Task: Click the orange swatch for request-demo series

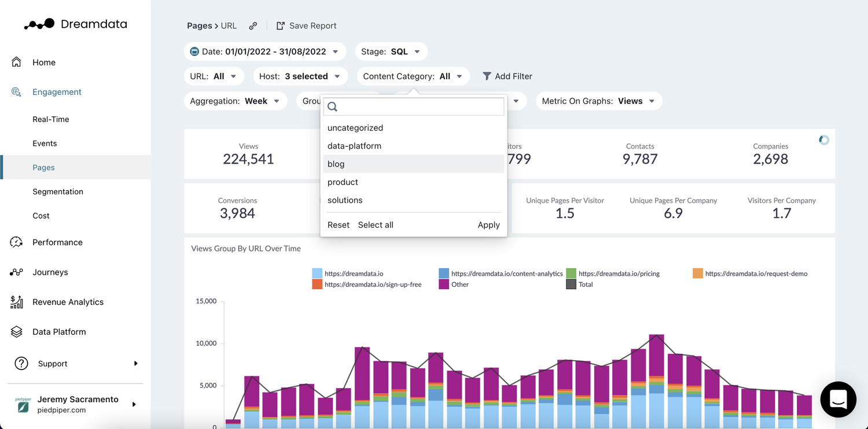Action: 697,273
